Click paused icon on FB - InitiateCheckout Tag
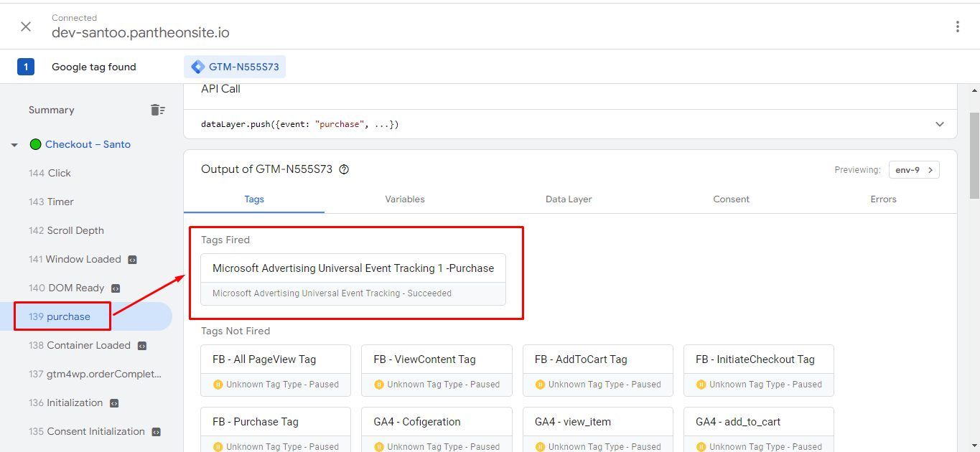The image size is (980, 452). 701,385
